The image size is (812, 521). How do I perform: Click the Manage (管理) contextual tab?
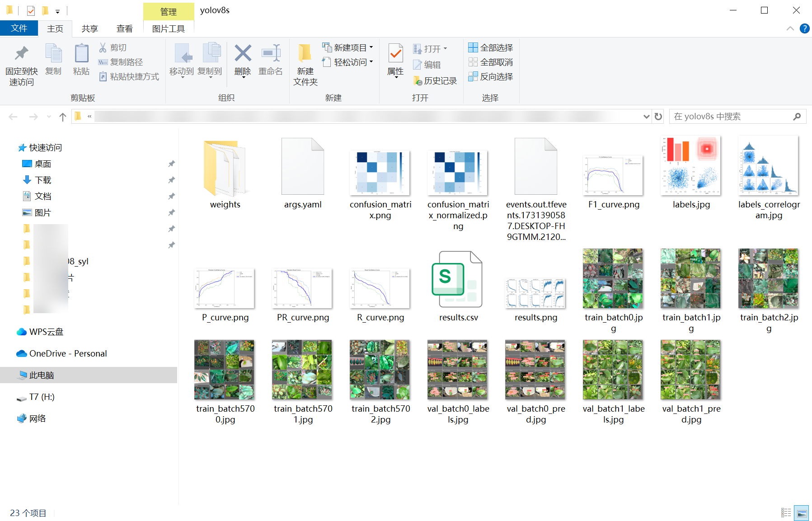[x=169, y=11]
